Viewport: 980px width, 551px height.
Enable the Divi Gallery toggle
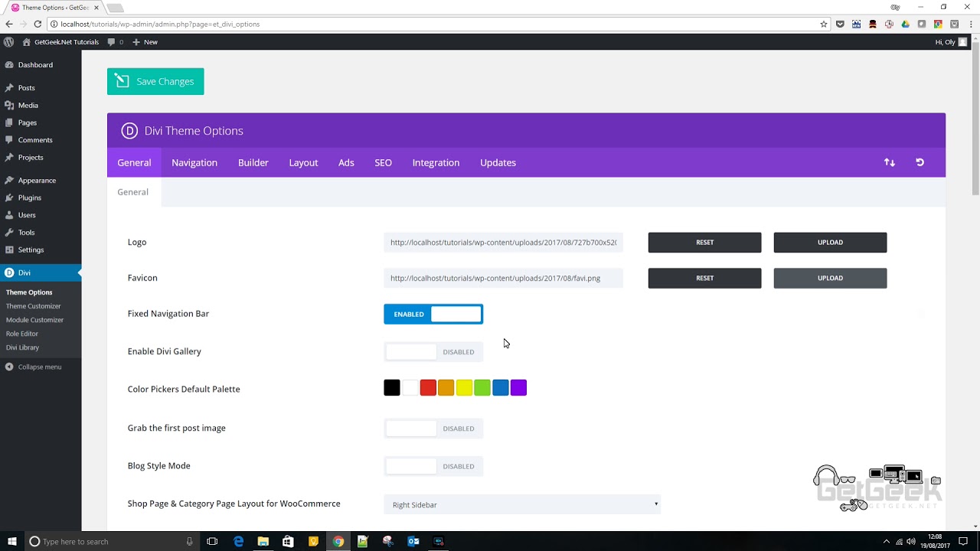(433, 351)
